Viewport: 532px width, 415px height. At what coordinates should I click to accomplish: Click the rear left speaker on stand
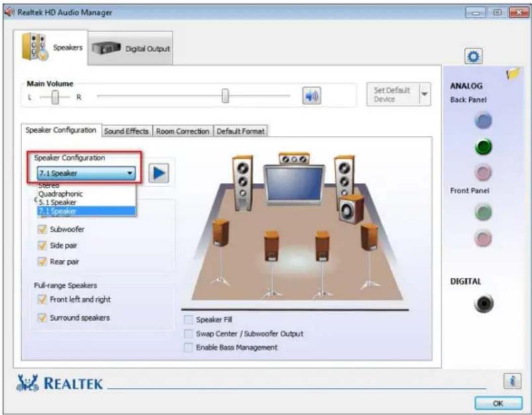(271, 264)
